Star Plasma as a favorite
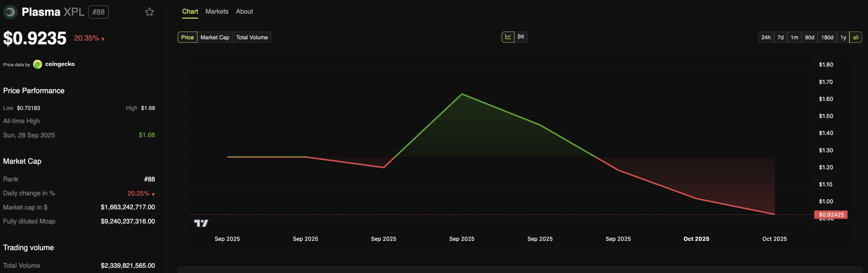Screen dimensions: 868x273 click(149, 12)
